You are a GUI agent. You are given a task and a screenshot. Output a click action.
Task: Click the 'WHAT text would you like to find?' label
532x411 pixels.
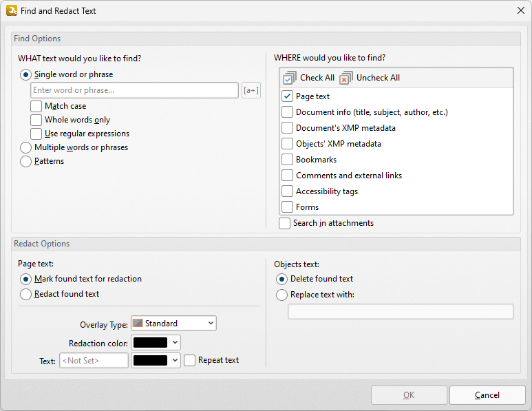point(79,59)
